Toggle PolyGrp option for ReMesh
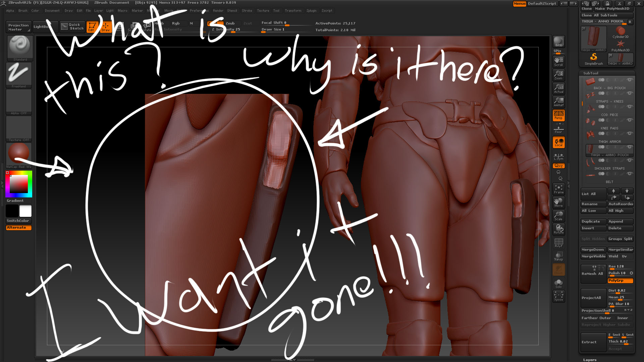The image size is (644, 362). click(620, 281)
